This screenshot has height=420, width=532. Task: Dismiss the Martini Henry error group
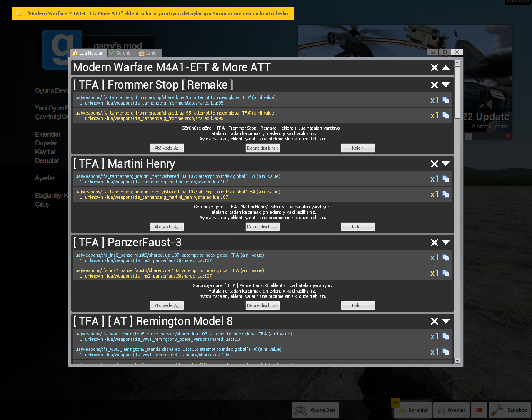pyautogui.click(x=435, y=164)
